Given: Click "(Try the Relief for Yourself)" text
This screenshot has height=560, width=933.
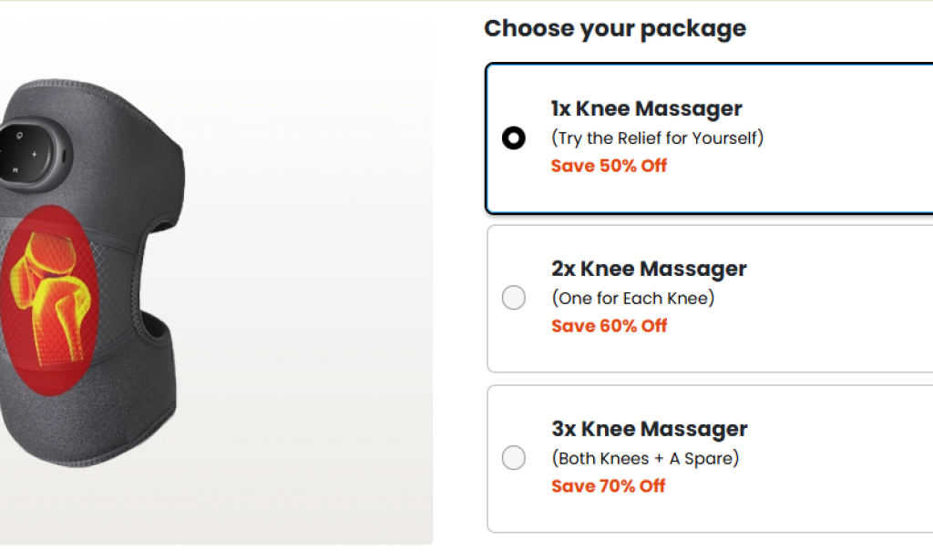Looking at the screenshot, I should click(657, 138).
